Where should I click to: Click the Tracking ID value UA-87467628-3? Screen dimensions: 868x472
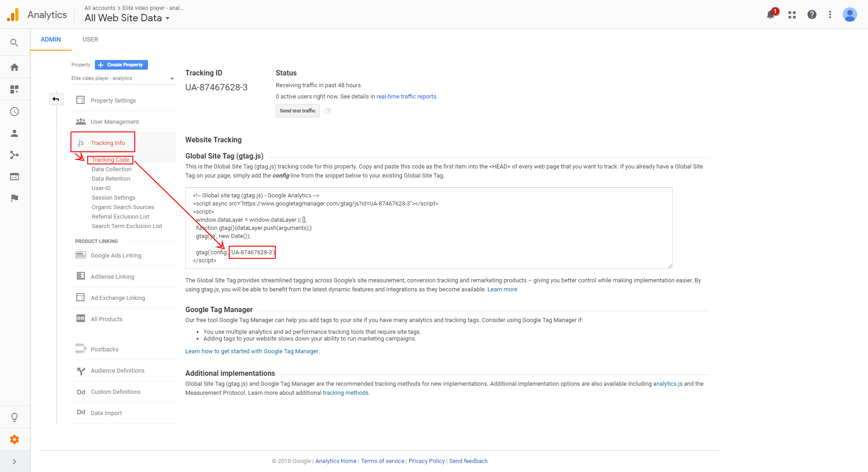[217, 88]
